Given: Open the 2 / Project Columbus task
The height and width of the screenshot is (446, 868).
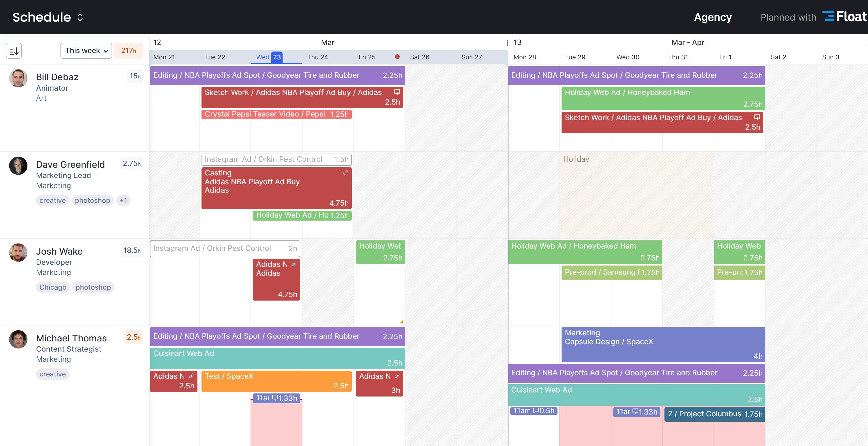Looking at the screenshot, I should click(715, 414).
